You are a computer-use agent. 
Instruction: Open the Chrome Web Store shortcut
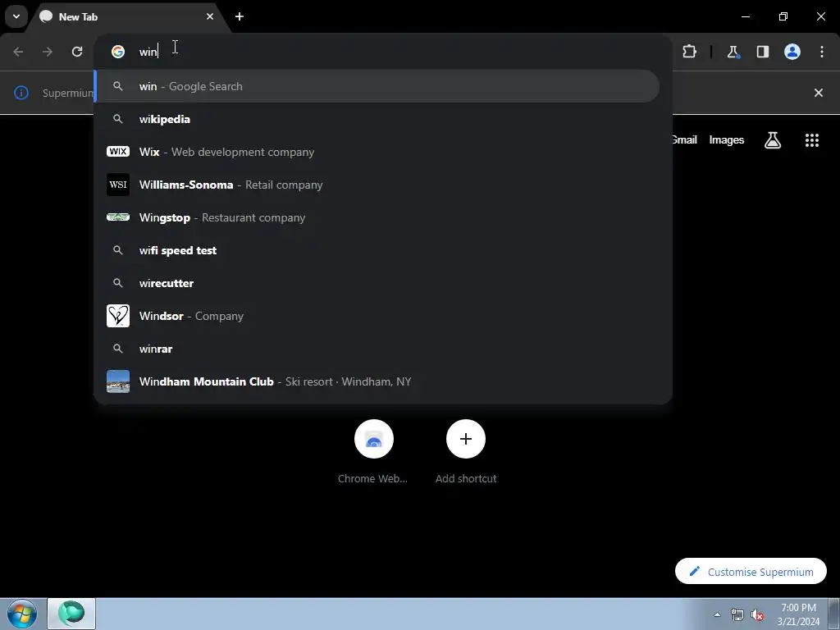[373, 452]
